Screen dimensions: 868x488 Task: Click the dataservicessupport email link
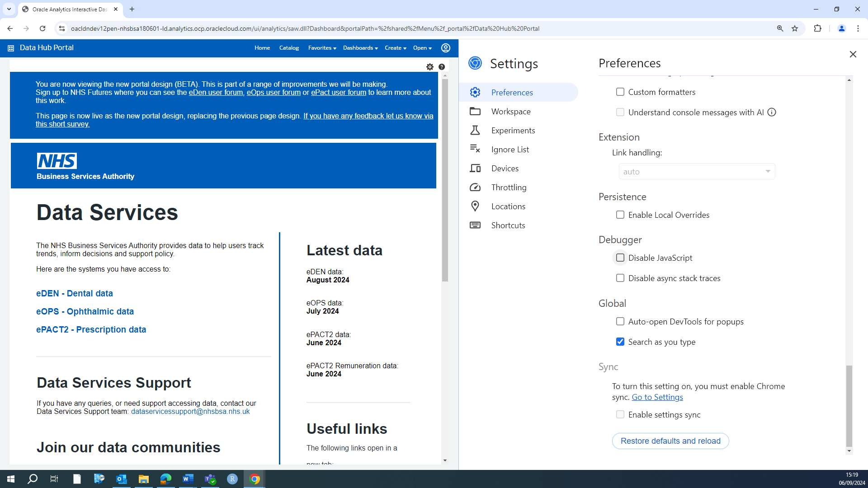[190, 411]
